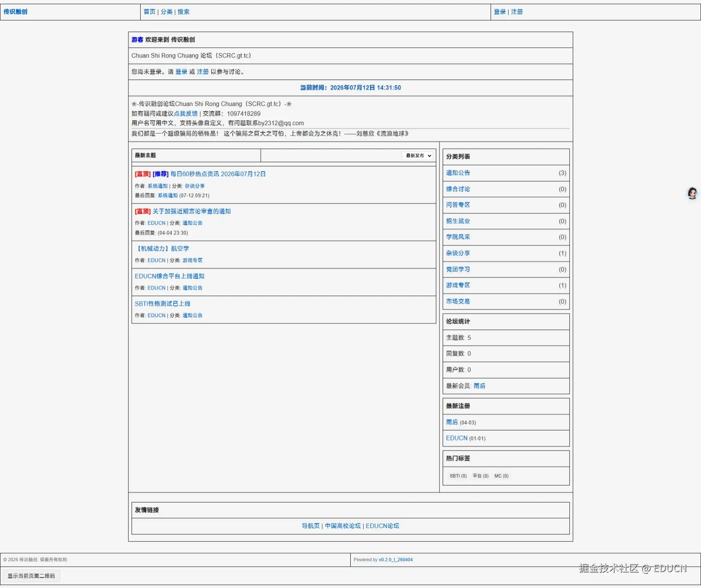Screen dimensions: 701x588
Task: Open 问答专区 in the category list
Action: point(458,205)
